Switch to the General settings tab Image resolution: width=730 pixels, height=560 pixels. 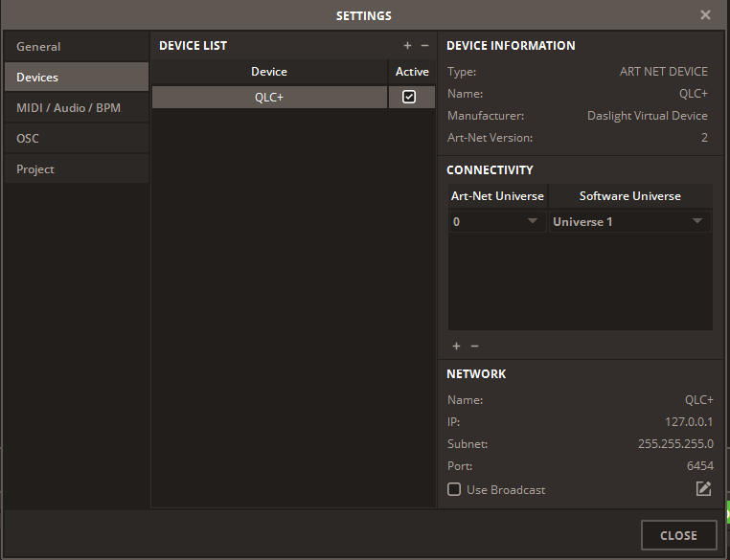pos(77,47)
